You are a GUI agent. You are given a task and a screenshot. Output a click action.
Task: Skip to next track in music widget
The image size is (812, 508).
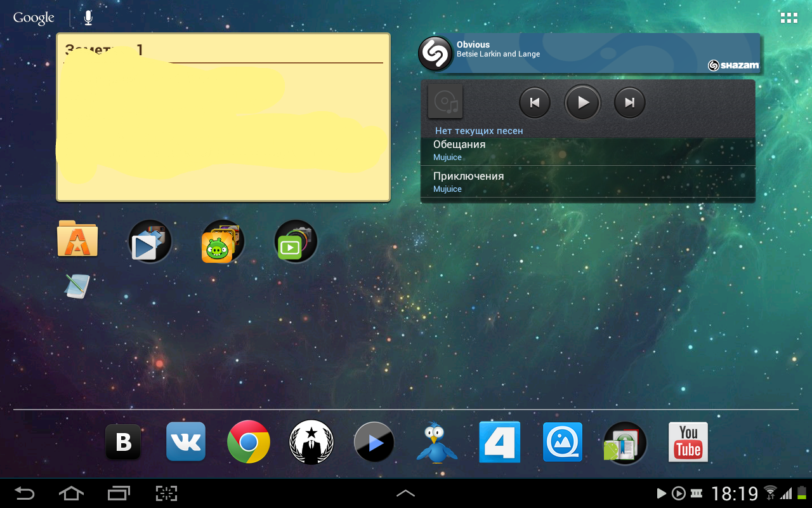(629, 102)
